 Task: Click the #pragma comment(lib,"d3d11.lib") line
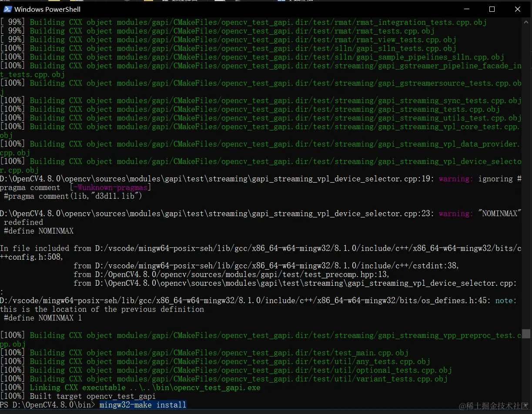coord(73,196)
